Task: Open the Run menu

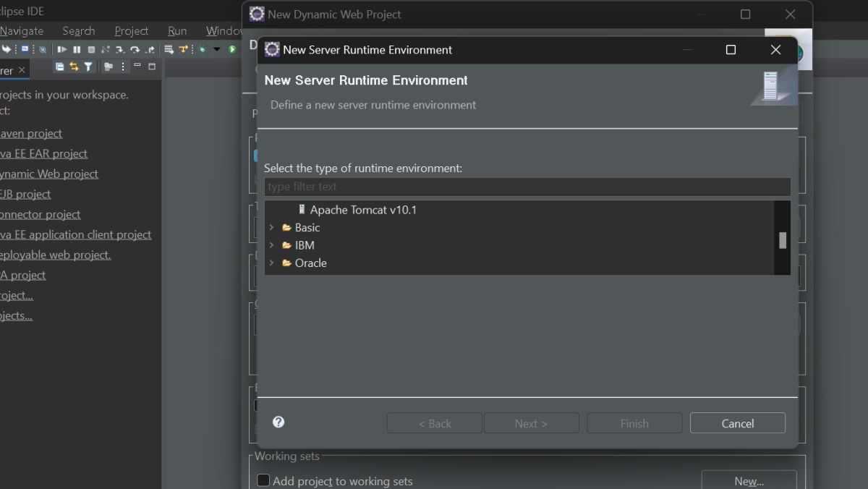Action: 177,31
